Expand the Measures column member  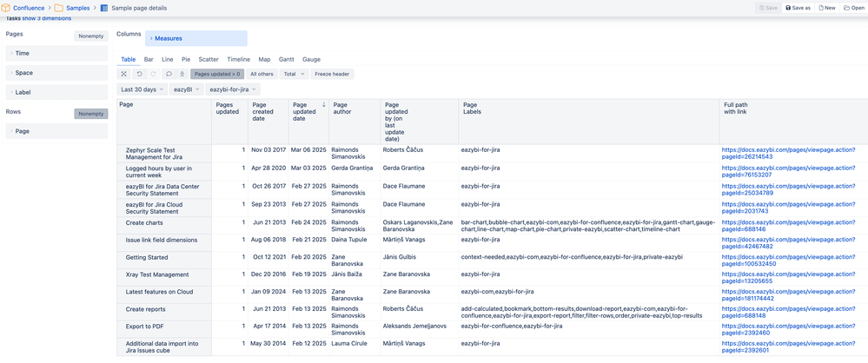[x=196, y=39]
